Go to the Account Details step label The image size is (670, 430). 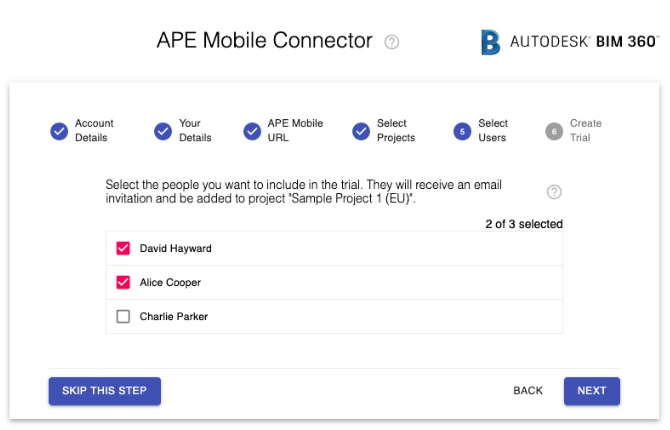94,130
